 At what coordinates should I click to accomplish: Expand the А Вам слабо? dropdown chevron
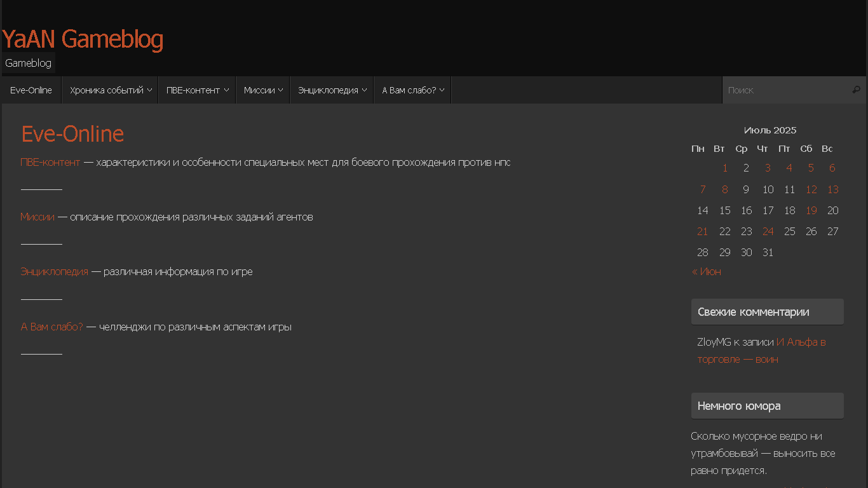coord(442,90)
